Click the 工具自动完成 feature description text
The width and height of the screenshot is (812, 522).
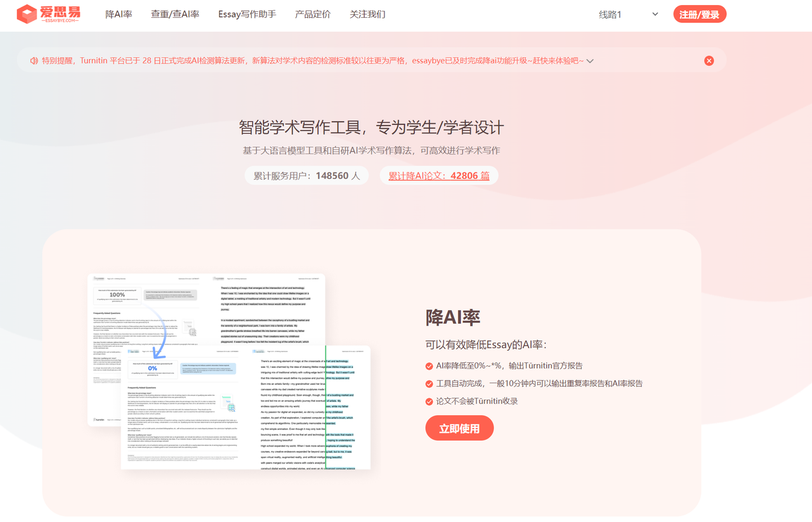[539, 384]
